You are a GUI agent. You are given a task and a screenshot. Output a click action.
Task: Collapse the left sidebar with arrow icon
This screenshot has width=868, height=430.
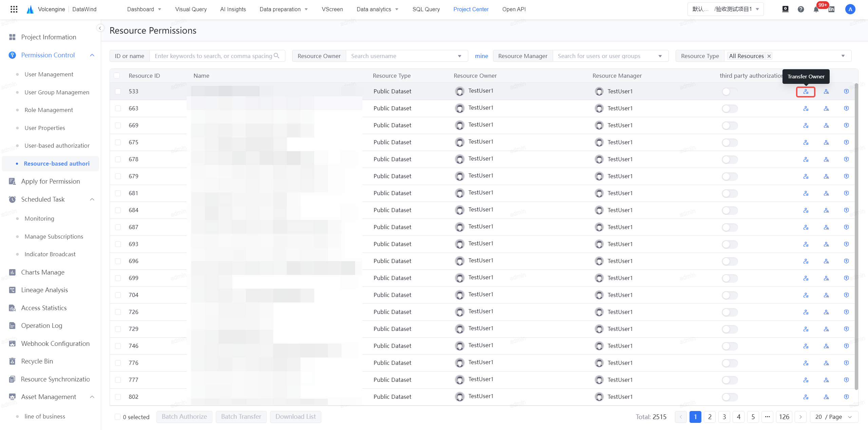tap(100, 28)
